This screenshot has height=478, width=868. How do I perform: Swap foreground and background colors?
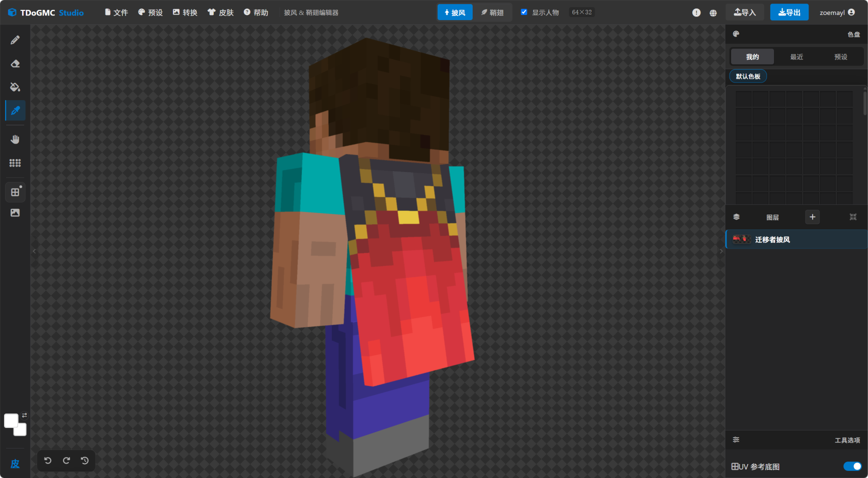point(24,415)
